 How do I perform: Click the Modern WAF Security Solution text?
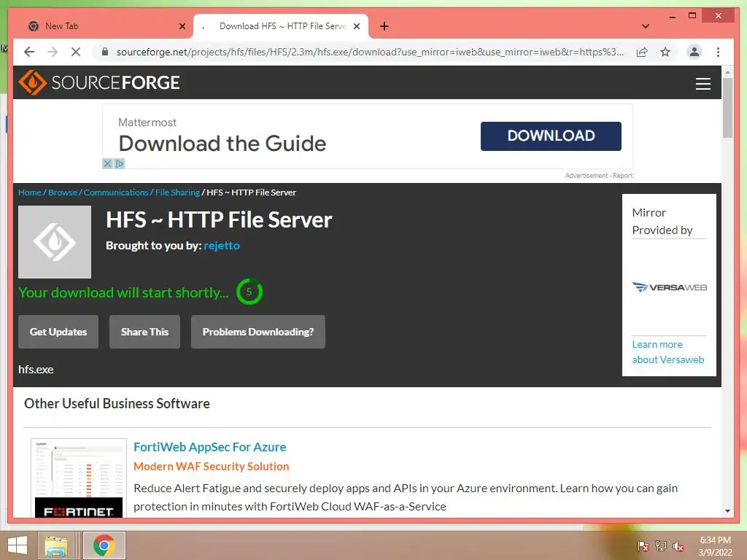211,467
